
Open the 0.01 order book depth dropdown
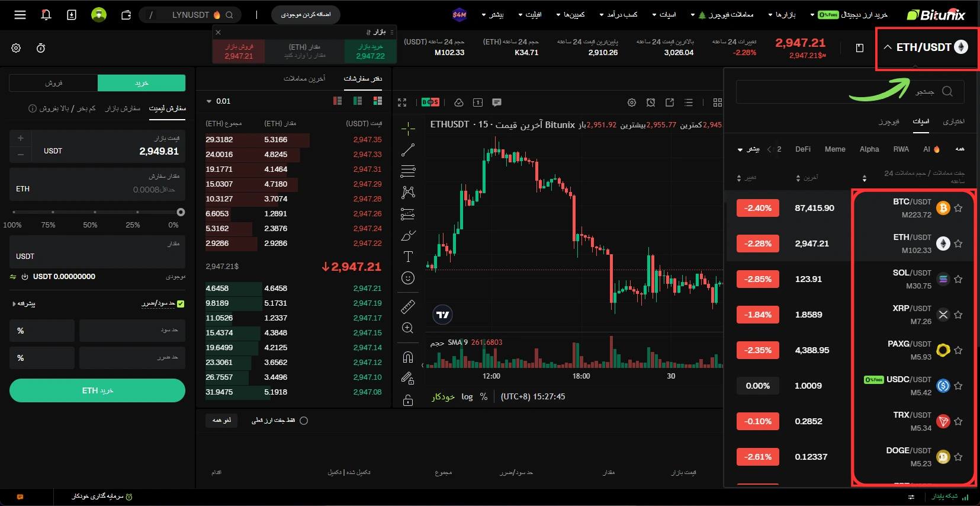(219, 101)
